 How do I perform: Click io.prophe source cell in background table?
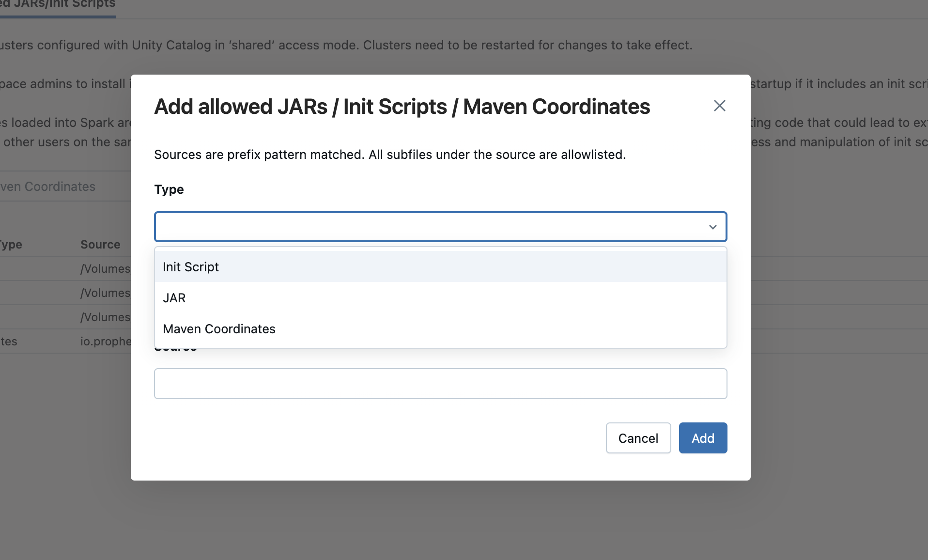point(106,342)
